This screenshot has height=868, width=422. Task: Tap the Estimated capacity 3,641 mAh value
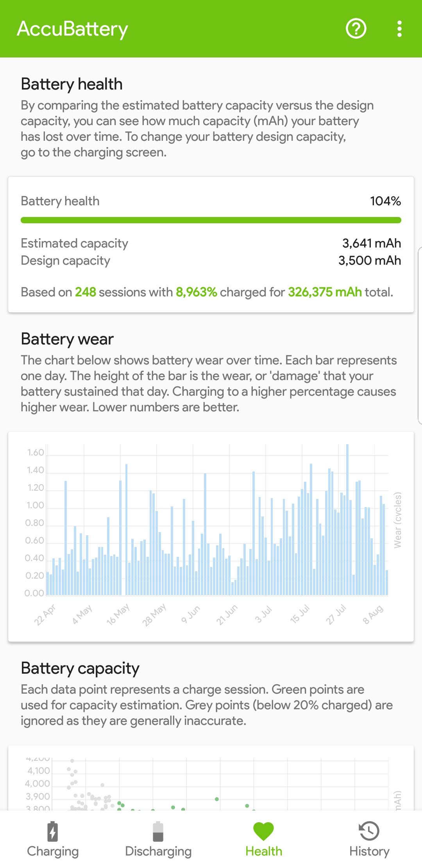pos(371,243)
